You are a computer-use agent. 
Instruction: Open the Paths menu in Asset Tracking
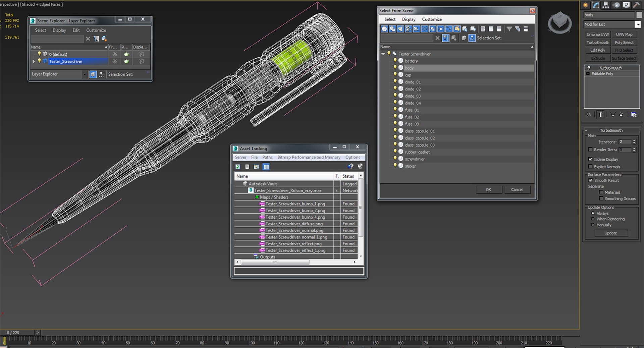[x=267, y=157]
